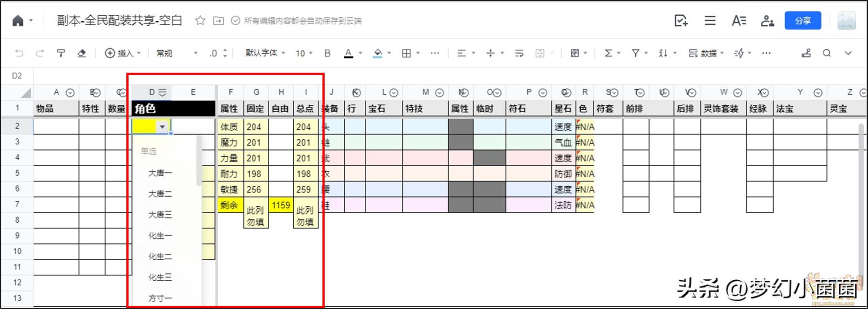Image resolution: width=868 pixels, height=309 pixels.
Task: Open the user avatar
Action: 847,20
